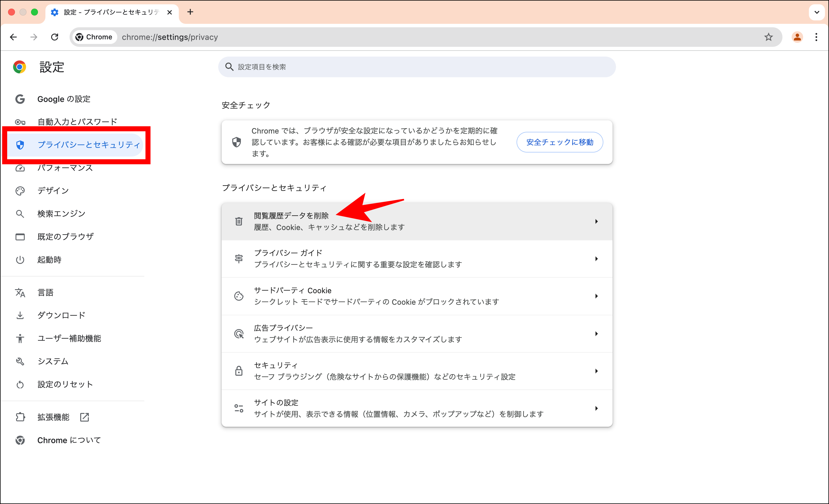This screenshot has width=829, height=504.
Task: Click the back navigation arrow
Action: click(x=14, y=37)
